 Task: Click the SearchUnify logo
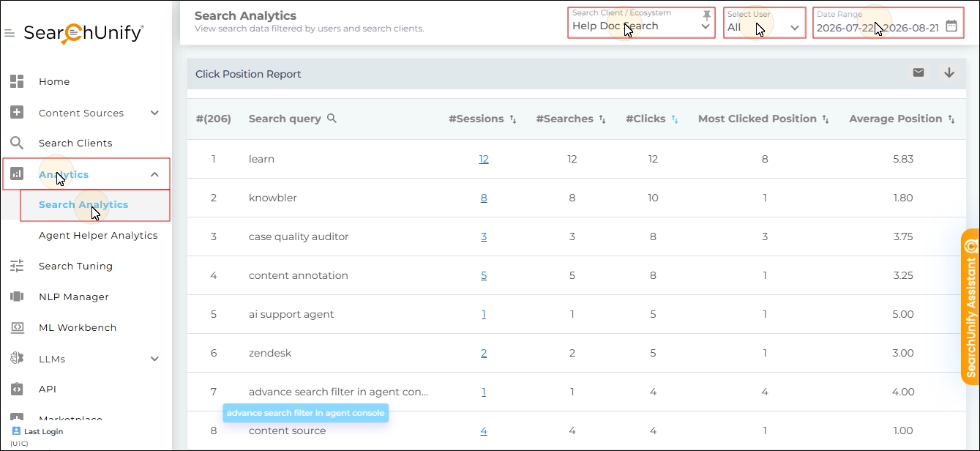coord(83,33)
